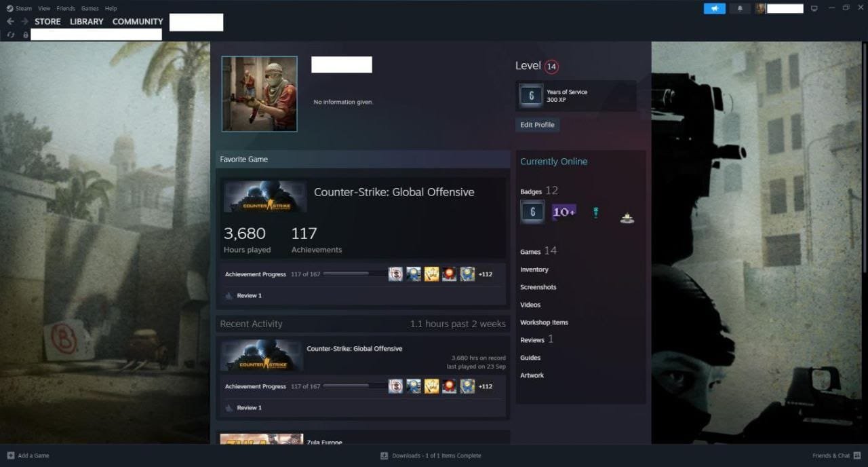Go back using the left arrow

coord(10,22)
